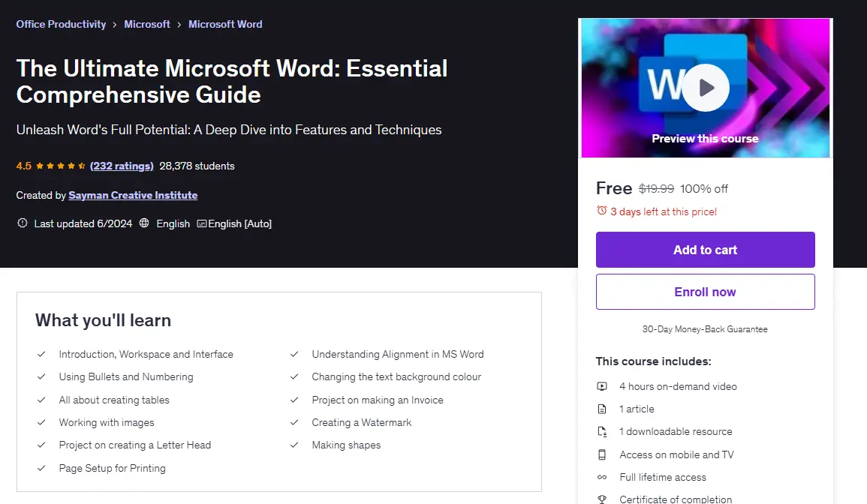Click the What you'll learn heading

pos(103,320)
